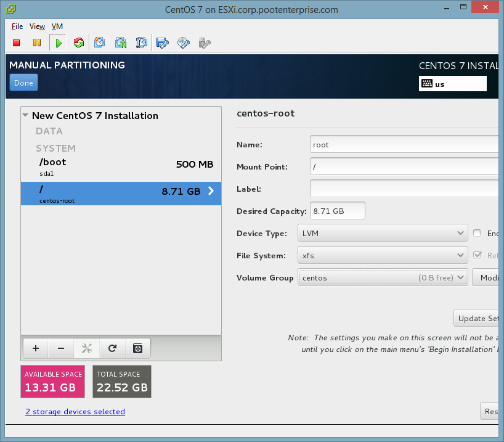Maximize the CentOS 7 console window
This screenshot has width=504, height=442.
[x=463, y=7]
